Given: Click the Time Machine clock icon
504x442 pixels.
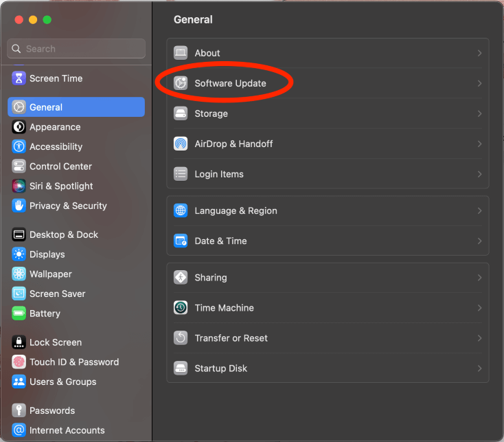Looking at the screenshot, I should tap(181, 308).
